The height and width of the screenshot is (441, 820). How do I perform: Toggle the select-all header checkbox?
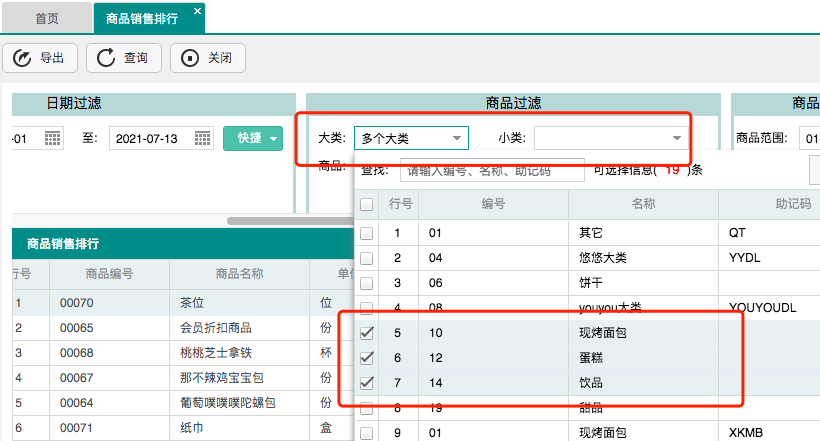[366, 204]
